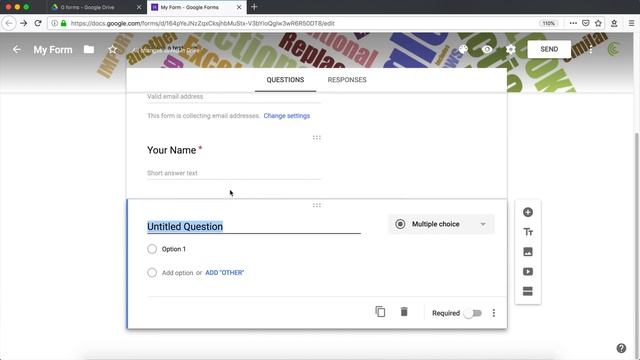The height and width of the screenshot is (360, 640).
Task: Add image from the side toolbar
Action: click(x=528, y=252)
